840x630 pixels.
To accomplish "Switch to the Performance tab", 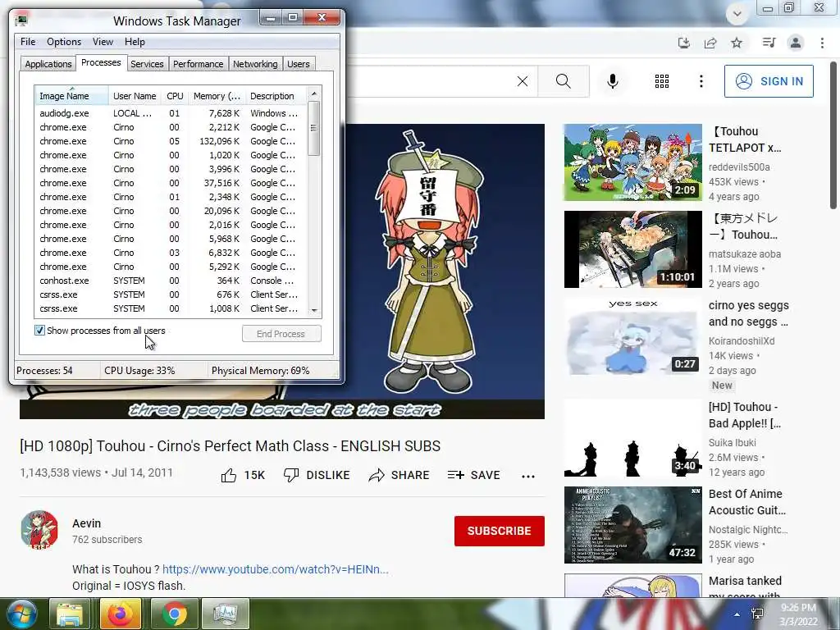I will [198, 64].
